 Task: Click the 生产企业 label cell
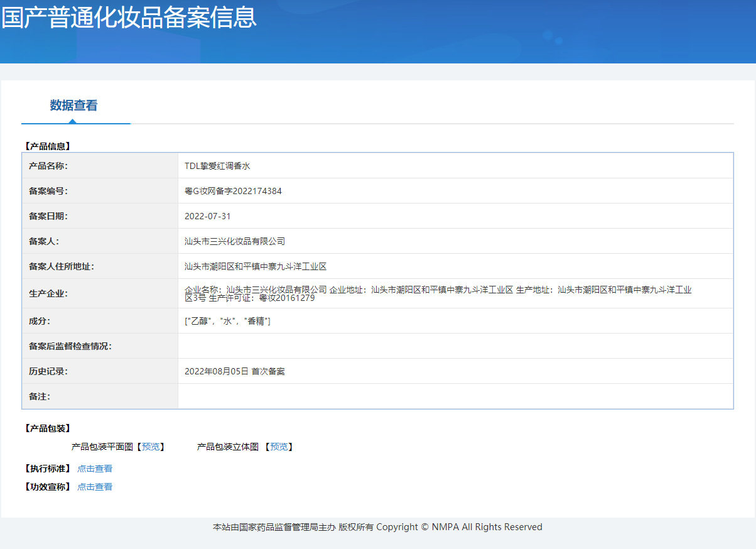[x=100, y=293]
